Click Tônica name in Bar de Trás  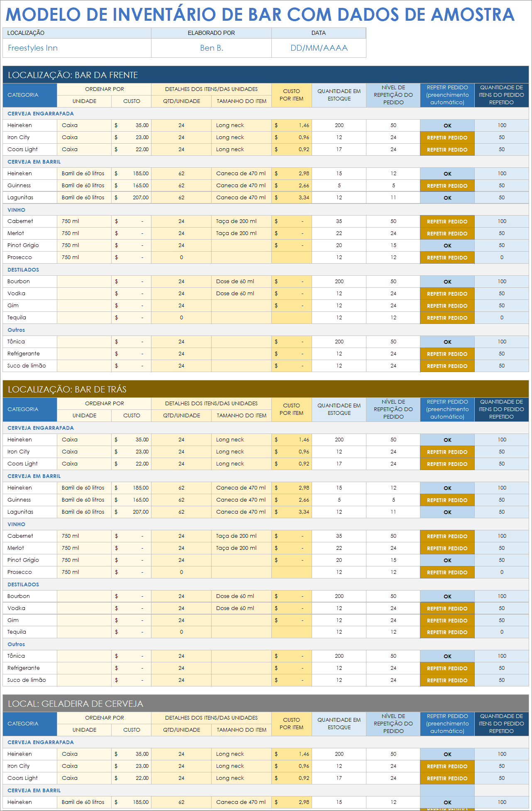pos(16,656)
